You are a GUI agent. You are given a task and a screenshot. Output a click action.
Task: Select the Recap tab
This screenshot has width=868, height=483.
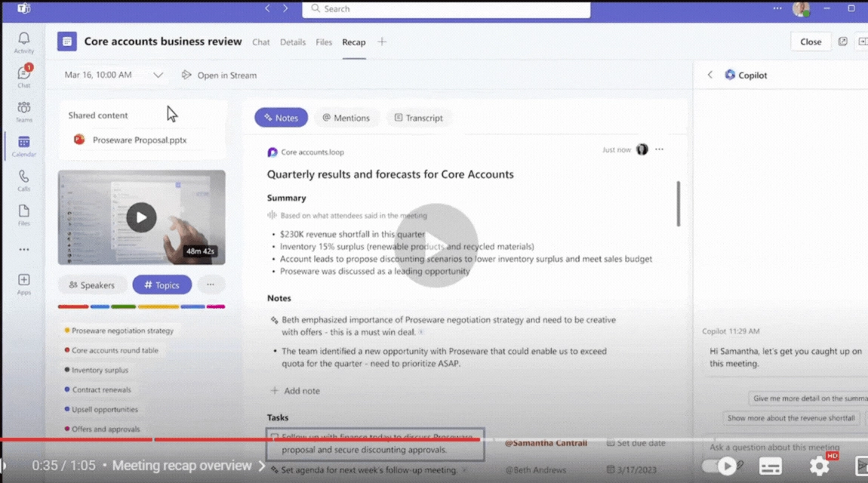(x=354, y=42)
